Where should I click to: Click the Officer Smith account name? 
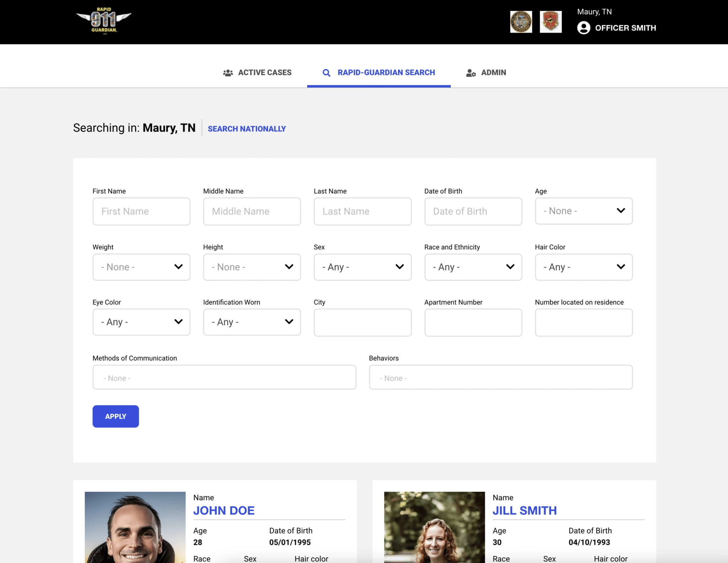coord(625,28)
